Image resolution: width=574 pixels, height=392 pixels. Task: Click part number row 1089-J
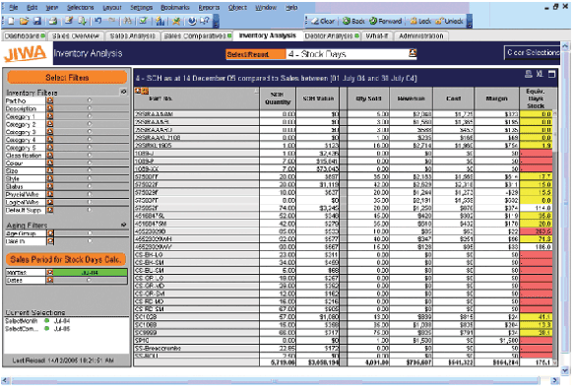point(197,153)
